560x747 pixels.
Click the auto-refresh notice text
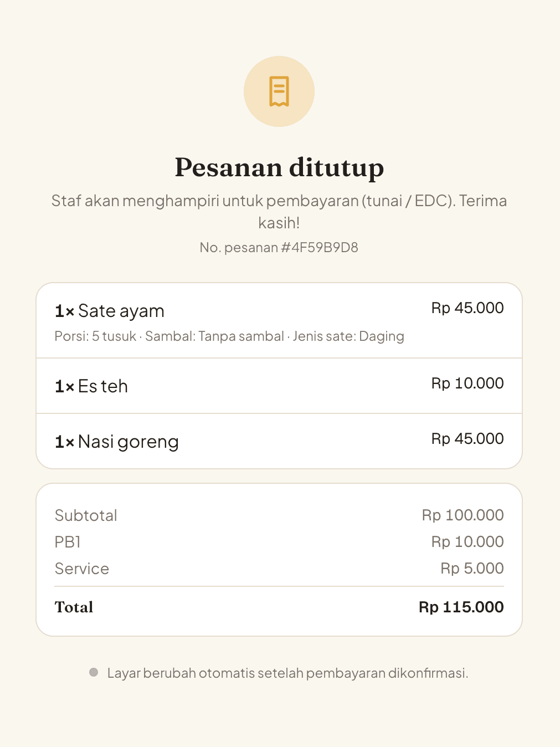click(287, 673)
